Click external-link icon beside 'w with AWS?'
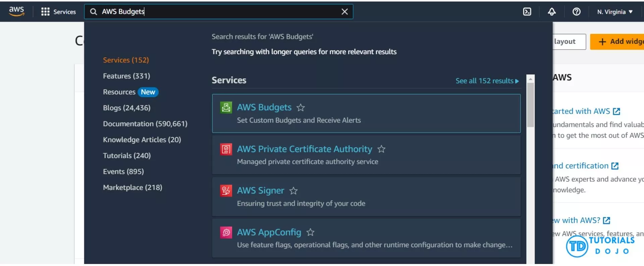The image size is (644, 266). tap(606, 220)
